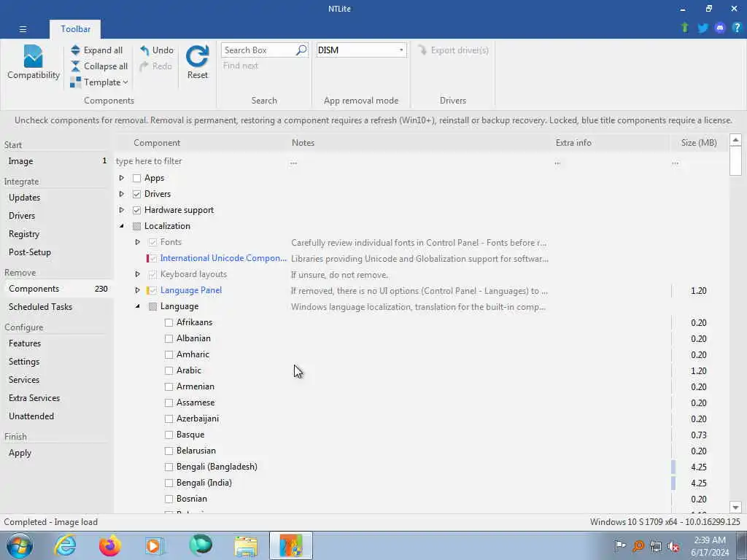Select the Toolbar tab
Screen dimensions: 747x560
click(75, 29)
